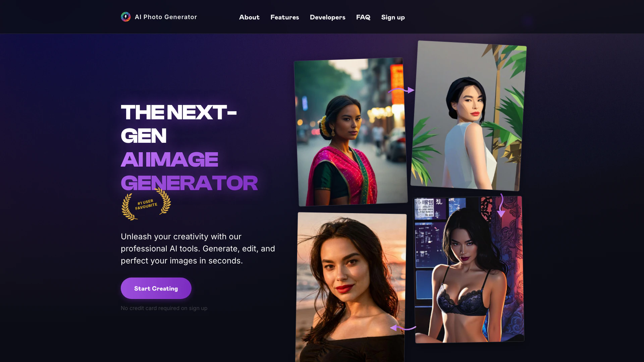The image size is (644, 362).
Task: Click the purple arrow pointing right between top images
Action: pyautogui.click(x=401, y=90)
